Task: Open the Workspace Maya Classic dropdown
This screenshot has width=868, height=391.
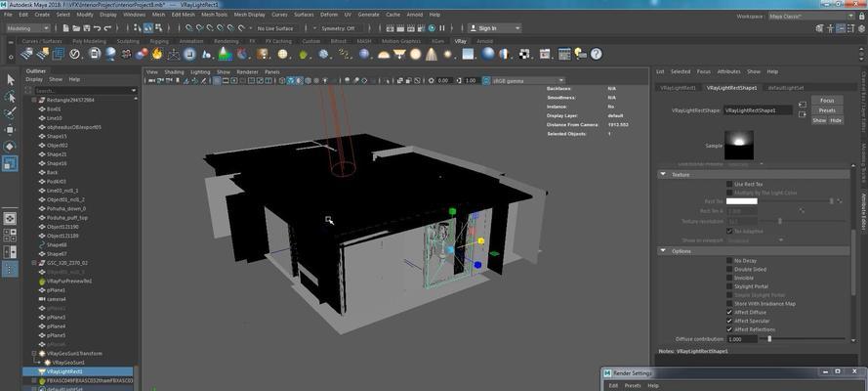Action: point(811,16)
